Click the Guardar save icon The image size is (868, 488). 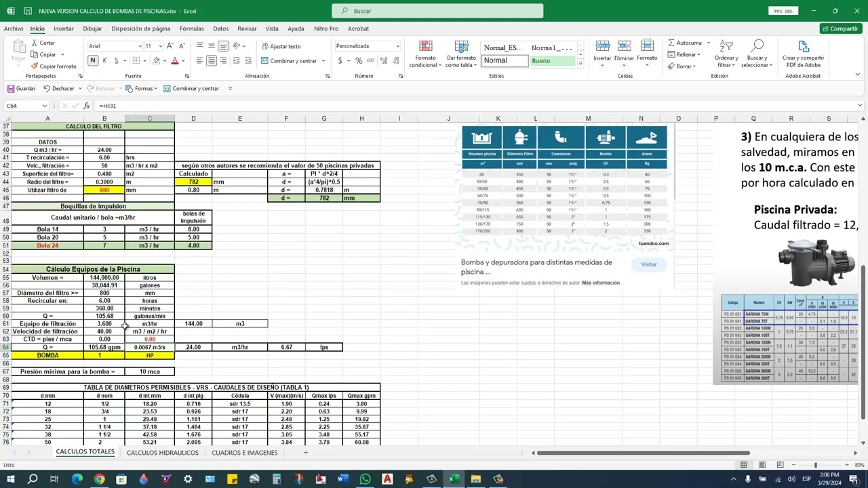[11, 88]
